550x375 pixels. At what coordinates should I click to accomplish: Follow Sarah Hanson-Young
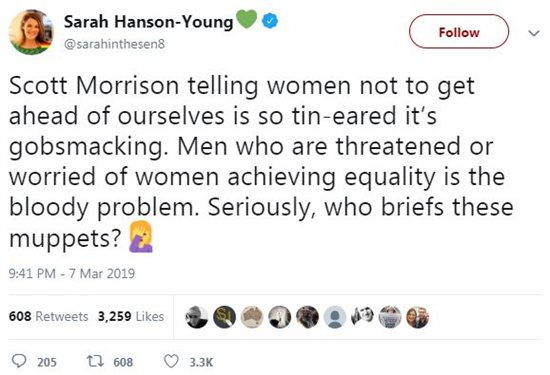point(459,32)
